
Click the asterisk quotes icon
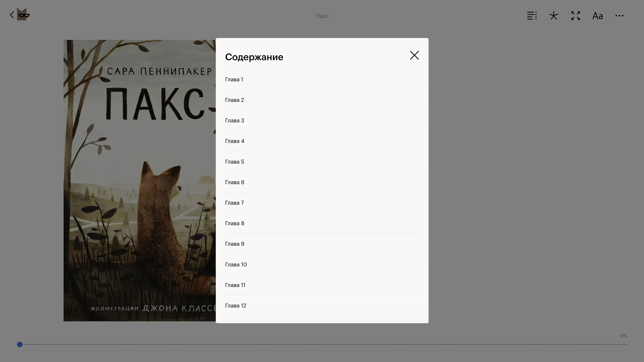[x=553, y=16]
